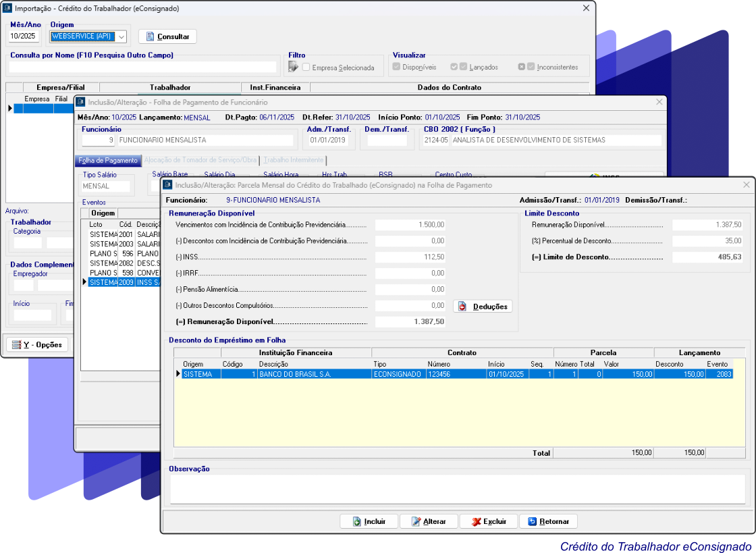Image resolution: width=756 pixels, height=553 pixels.
Task: Click the Y - Opções button icon
Action: point(16,344)
